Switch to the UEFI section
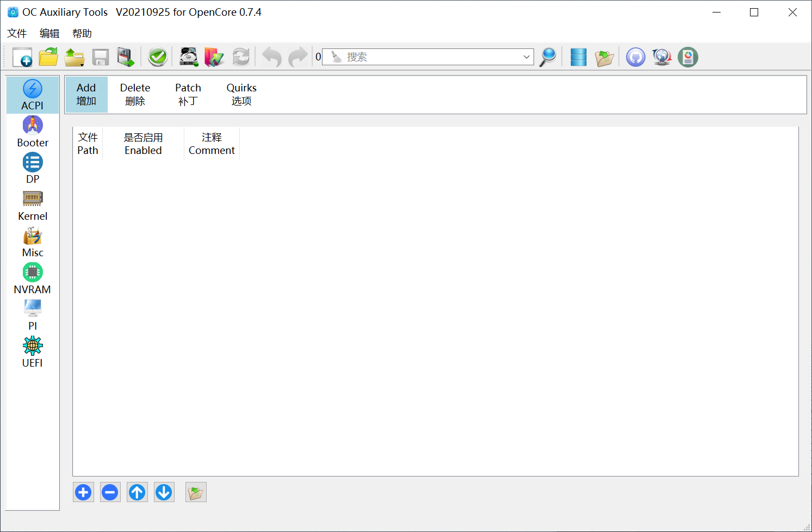The width and height of the screenshot is (812, 532). pos(33,352)
